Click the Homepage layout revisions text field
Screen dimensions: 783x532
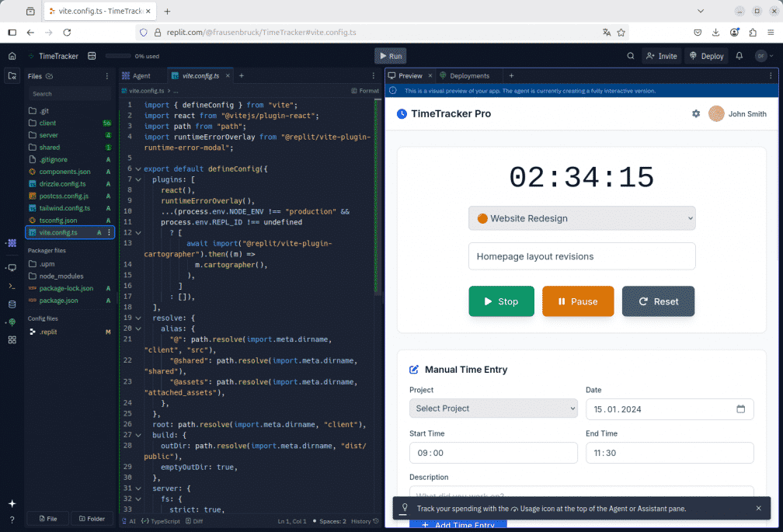[x=582, y=256]
